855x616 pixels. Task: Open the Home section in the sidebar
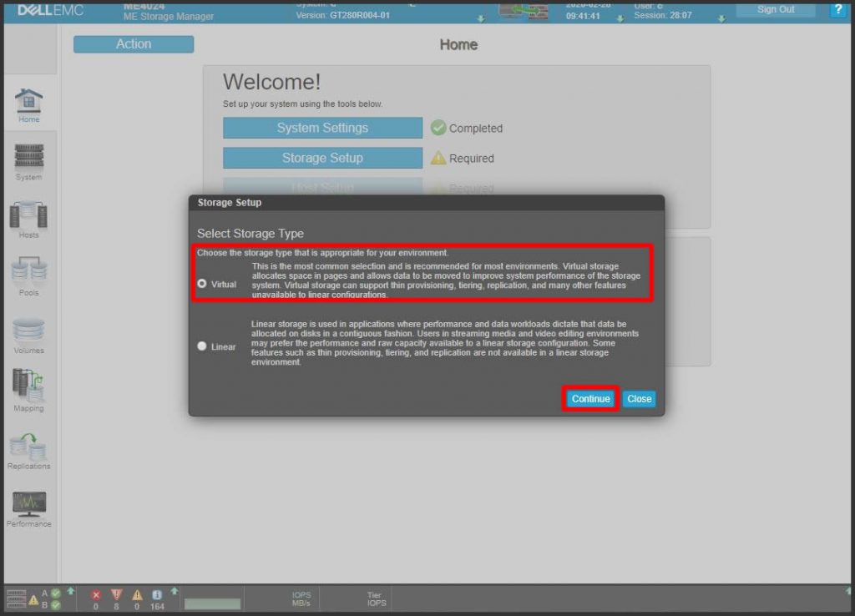[29, 105]
